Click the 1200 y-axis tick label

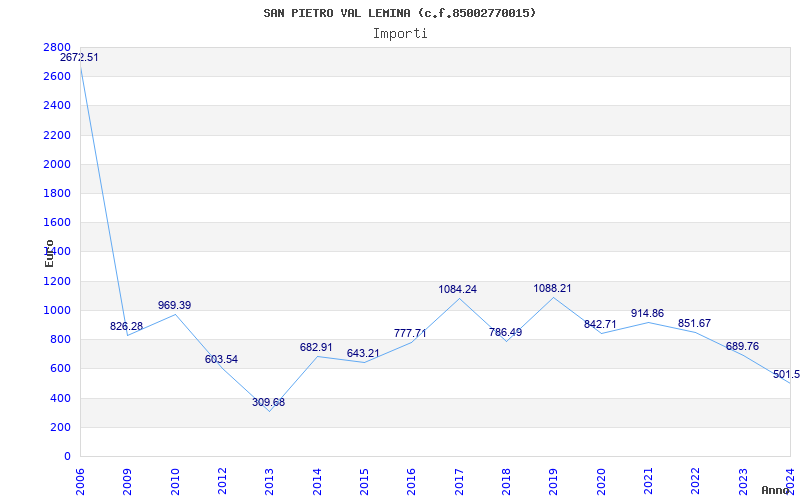57,281
